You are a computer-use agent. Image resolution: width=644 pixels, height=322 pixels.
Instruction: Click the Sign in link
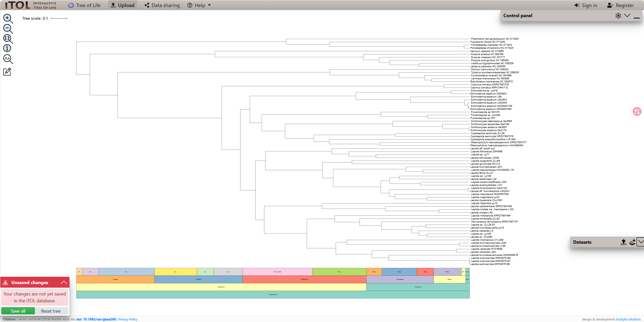pos(586,5)
